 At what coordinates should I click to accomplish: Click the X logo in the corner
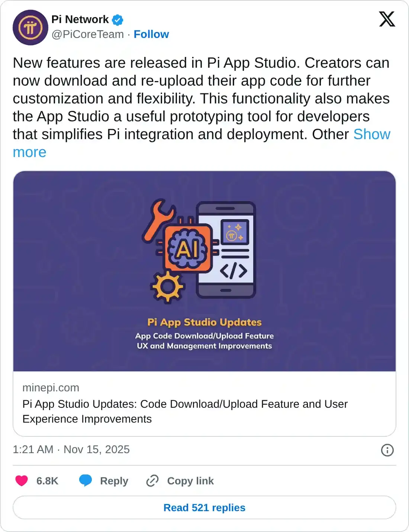tap(387, 19)
